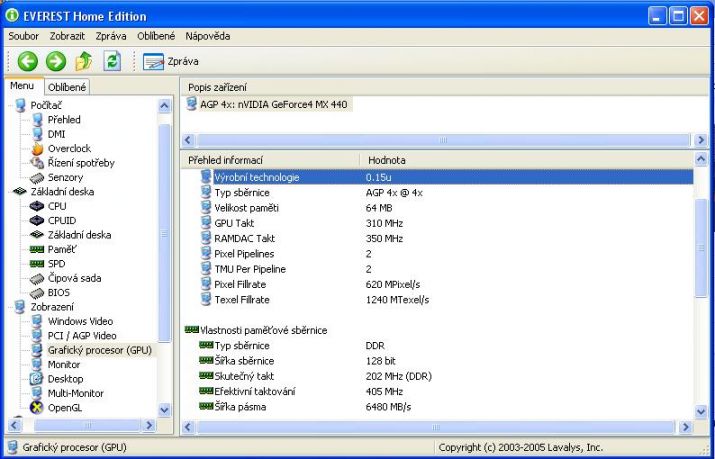The image size is (715, 459).
Task: Go forward with the green right arrow
Action: [x=56, y=61]
